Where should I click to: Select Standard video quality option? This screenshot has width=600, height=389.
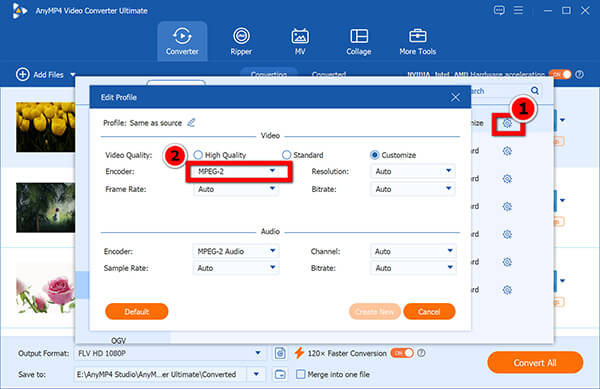click(303, 155)
